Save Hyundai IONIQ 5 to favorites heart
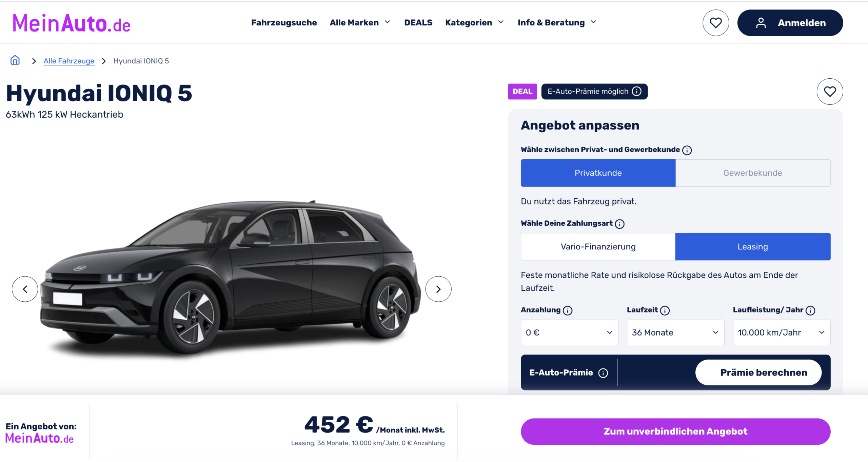The image size is (868, 462). pos(829,92)
